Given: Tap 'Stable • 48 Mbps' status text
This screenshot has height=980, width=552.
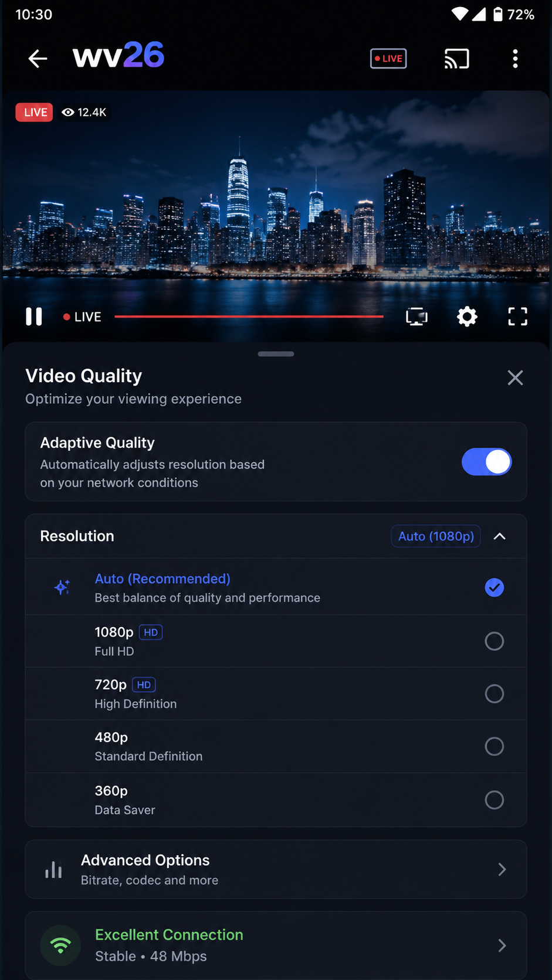Looking at the screenshot, I should [151, 956].
